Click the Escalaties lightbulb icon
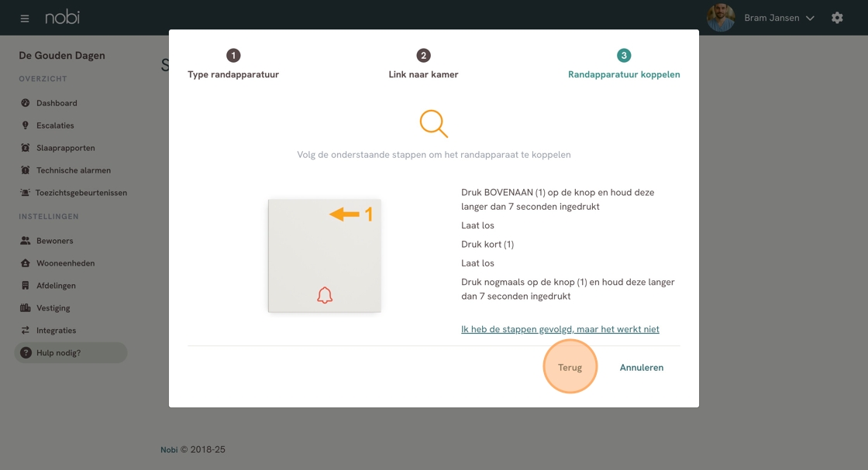This screenshot has width=868, height=470. point(25,125)
